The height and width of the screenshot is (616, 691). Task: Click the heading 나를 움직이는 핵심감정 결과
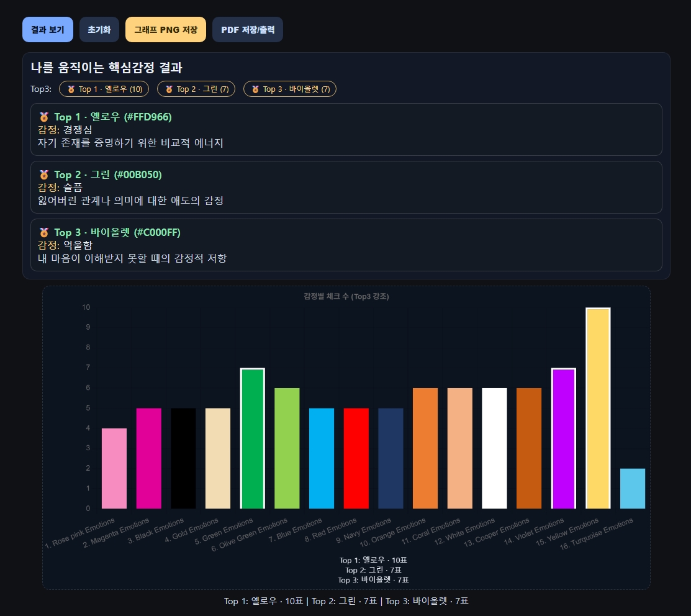(107, 68)
